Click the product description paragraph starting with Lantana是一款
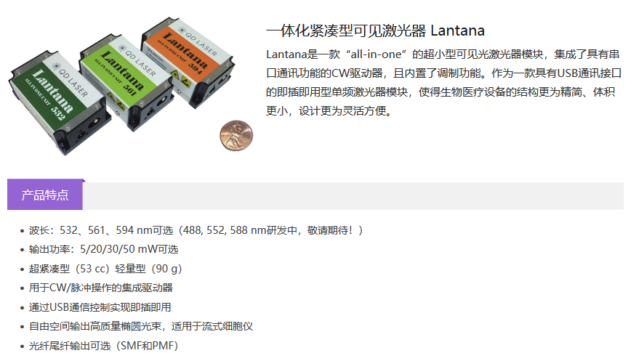This screenshot has width=644, height=353. coord(443,83)
